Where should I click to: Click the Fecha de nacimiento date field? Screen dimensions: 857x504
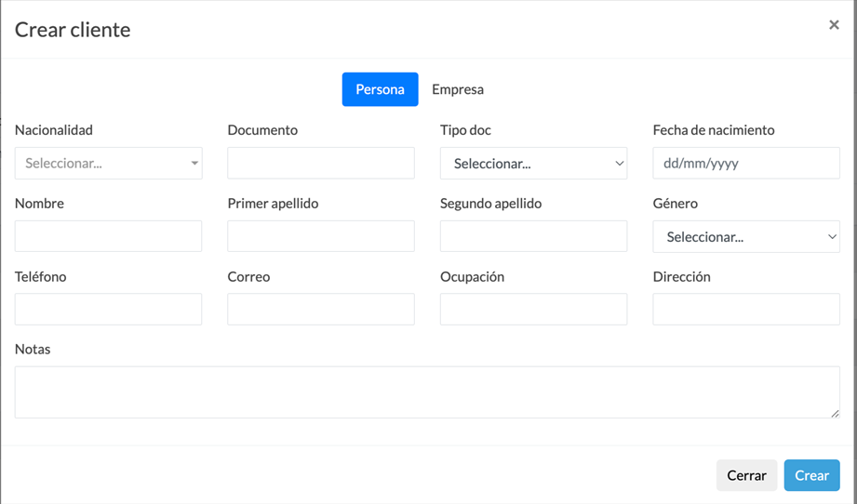746,163
